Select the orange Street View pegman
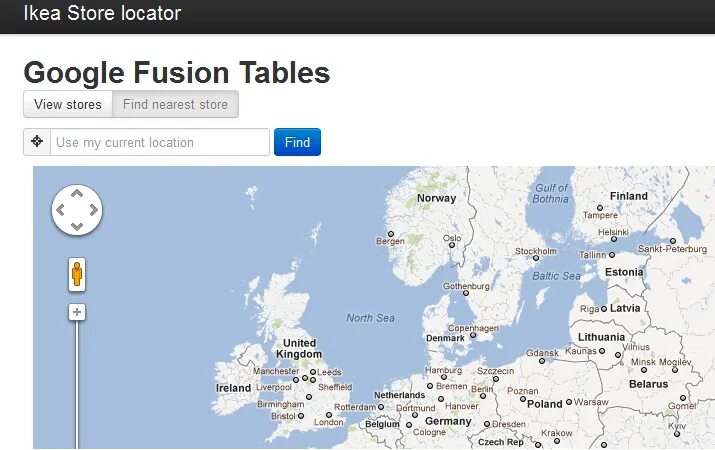Image resolution: width=715 pixels, height=450 pixels. point(77,274)
